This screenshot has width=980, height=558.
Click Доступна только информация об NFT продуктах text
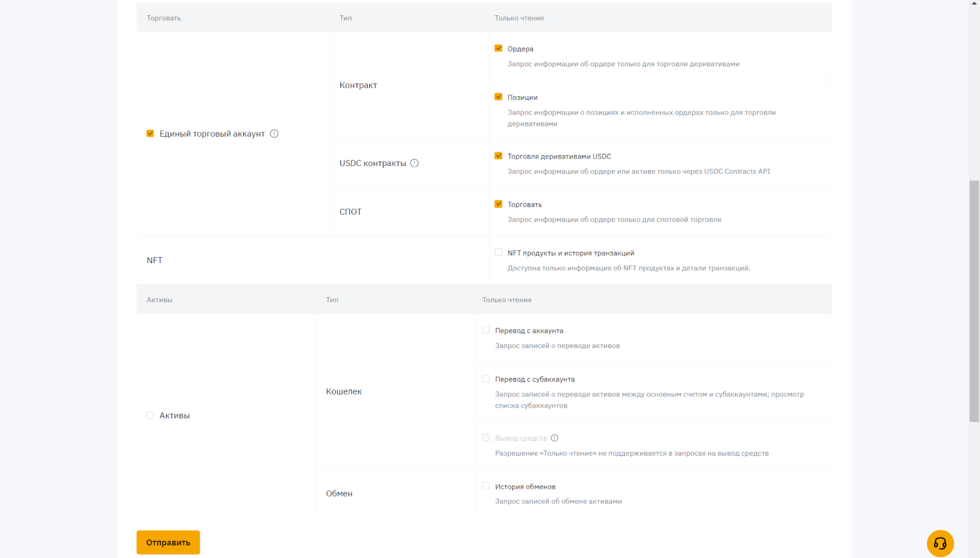(x=629, y=268)
